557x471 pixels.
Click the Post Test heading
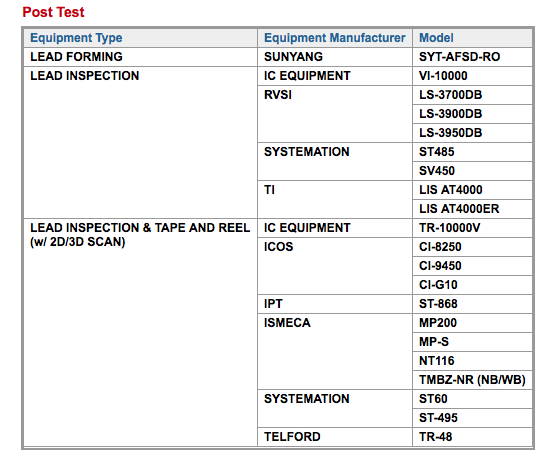(53, 12)
